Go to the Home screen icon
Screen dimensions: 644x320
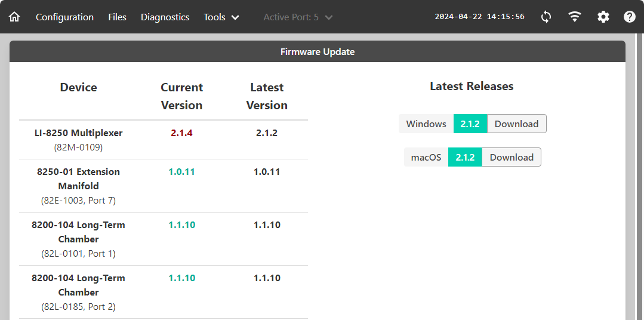[x=14, y=17]
